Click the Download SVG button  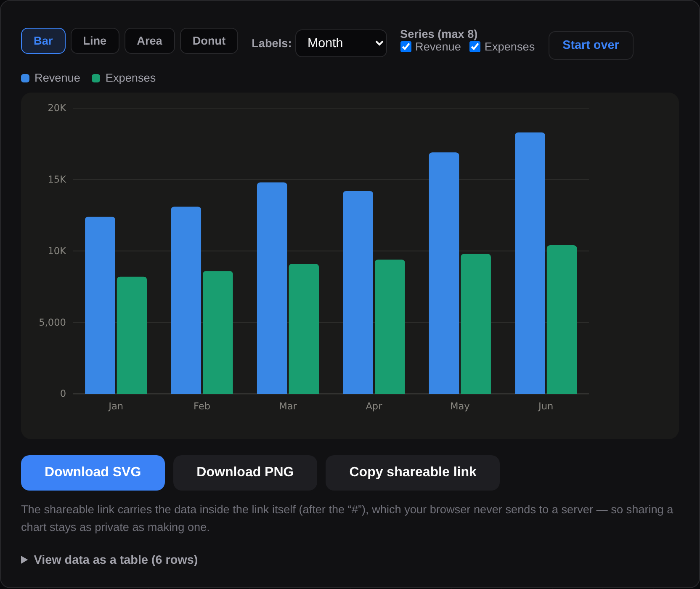point(93,472)
